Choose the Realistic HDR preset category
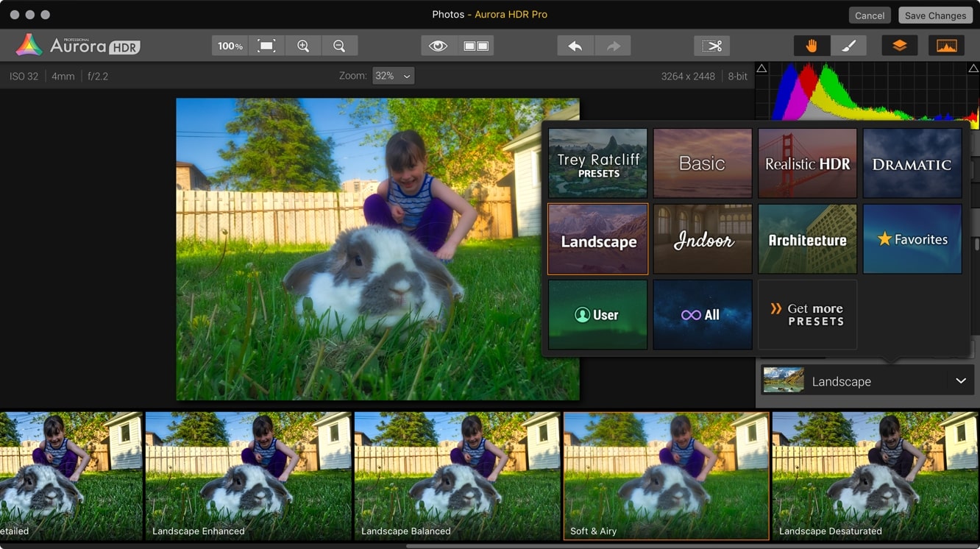980x549 pixels. 807,163
